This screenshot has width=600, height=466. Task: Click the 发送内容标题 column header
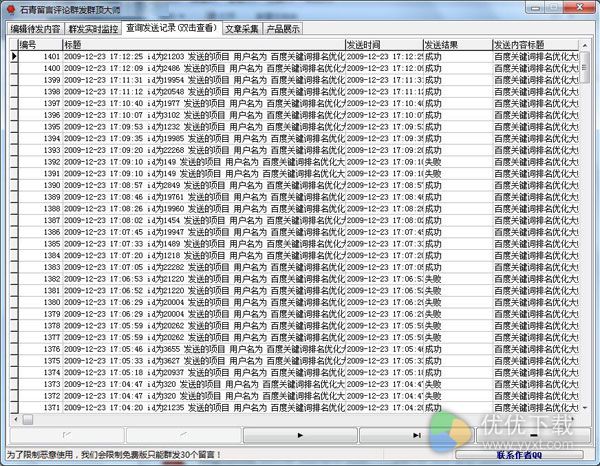point(535,45)
